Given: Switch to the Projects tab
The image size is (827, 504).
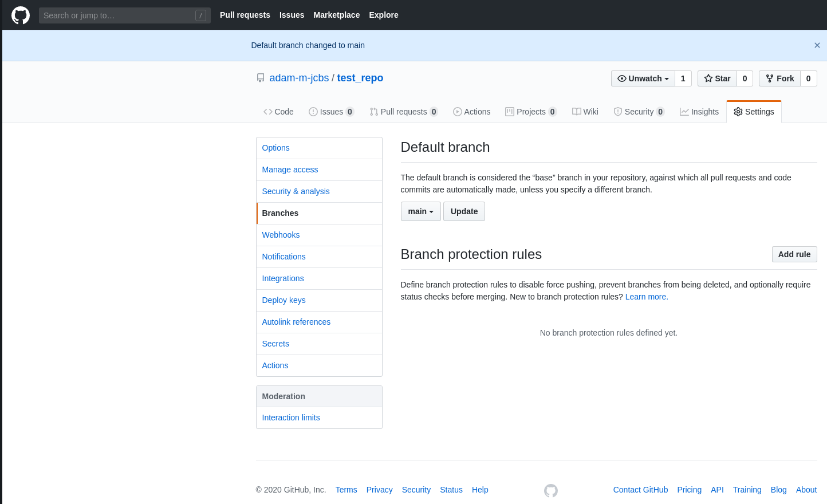Looking at the screenshot, I should point(531,112).
